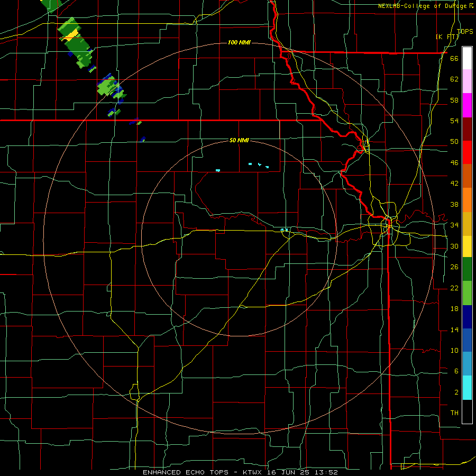Image resolution: width=476 pixels, height=476 pixels.
Task: Click the 10 legend value
Action: point(454,351)
